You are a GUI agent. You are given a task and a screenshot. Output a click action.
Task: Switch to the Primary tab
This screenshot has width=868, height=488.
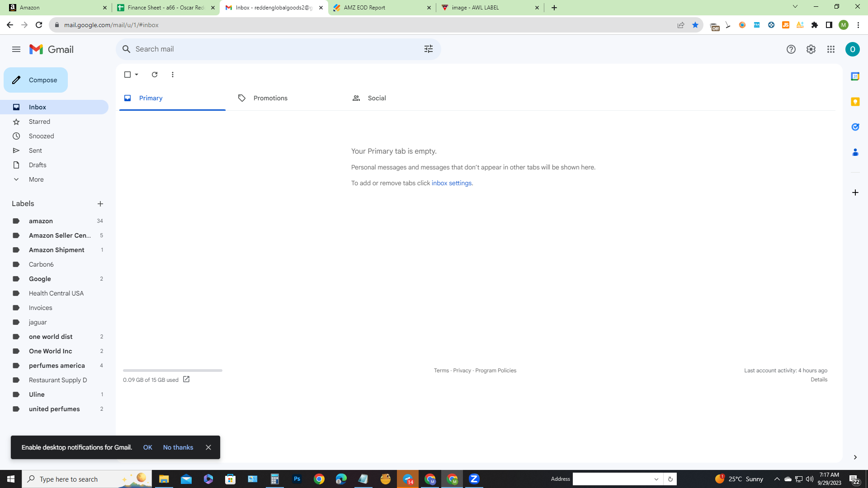pyautogui.click(x=172, y=98)
